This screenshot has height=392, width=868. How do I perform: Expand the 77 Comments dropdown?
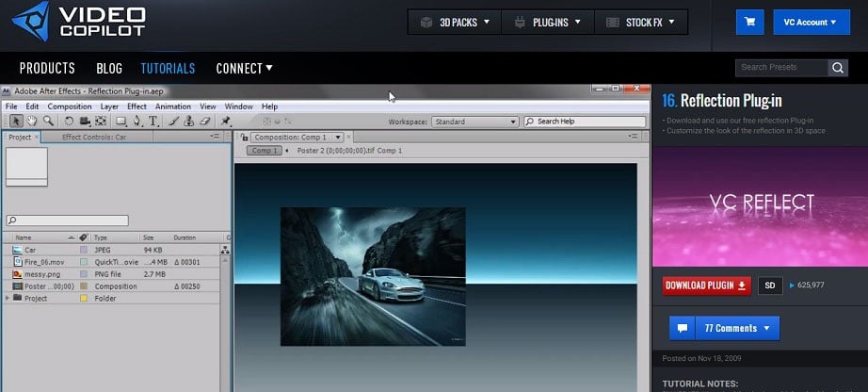[737, 328]
